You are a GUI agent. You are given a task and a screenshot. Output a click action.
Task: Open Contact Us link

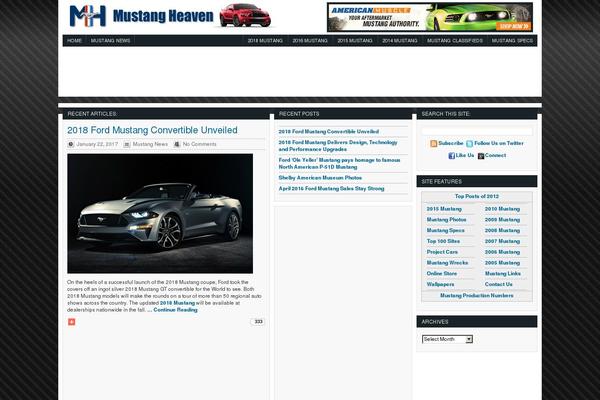coord(499,284)
